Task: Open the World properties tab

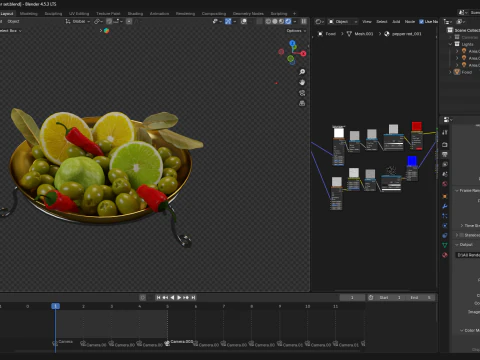Action: (x=445, y=184)
